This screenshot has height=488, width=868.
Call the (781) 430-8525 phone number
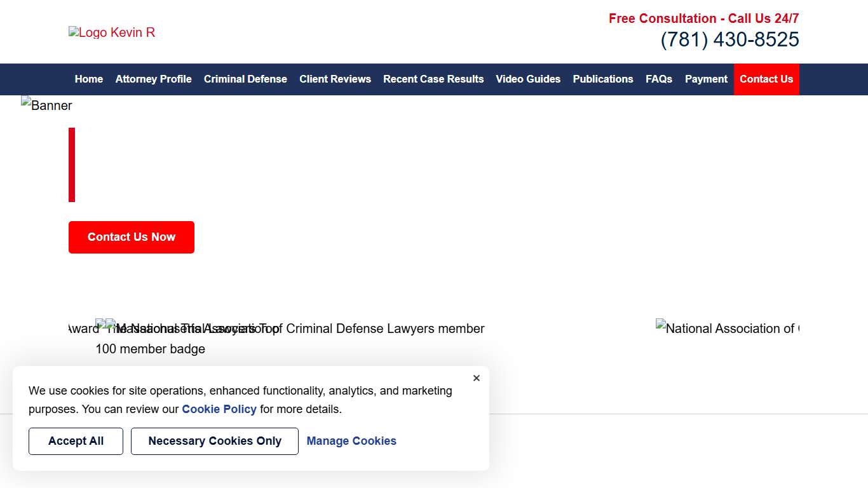(729, 40)
